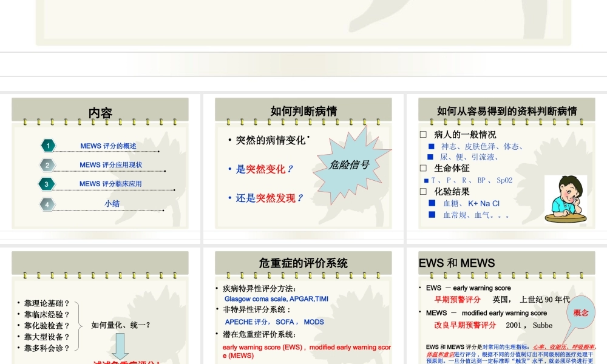This screenshot has height=364, width=607.
Task: Click the text 潜在危重症评价系统
Action: coord(259,334)
